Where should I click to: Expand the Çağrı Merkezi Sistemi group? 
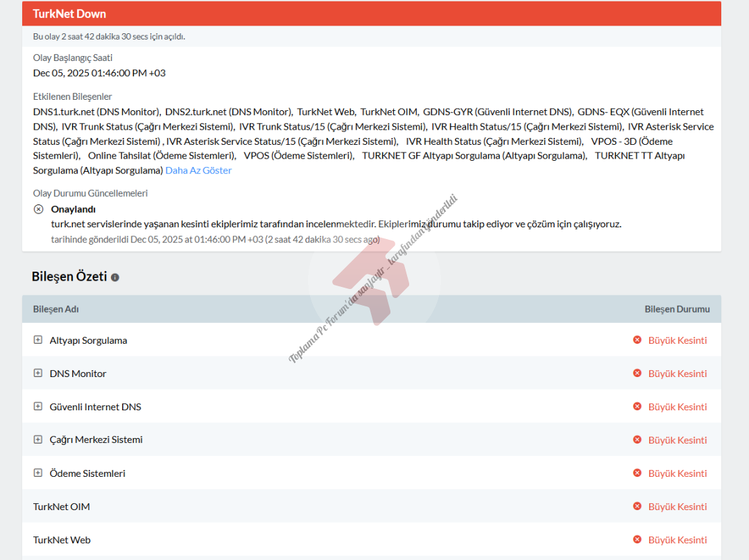coord(38,439)
